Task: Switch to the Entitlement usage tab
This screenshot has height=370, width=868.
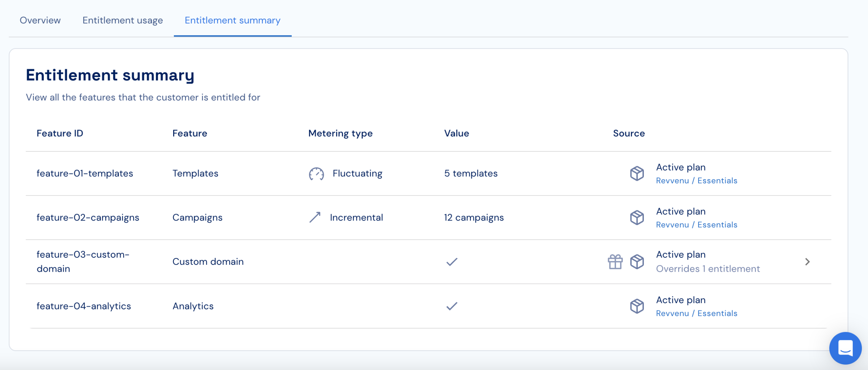Action: [123, 20]
